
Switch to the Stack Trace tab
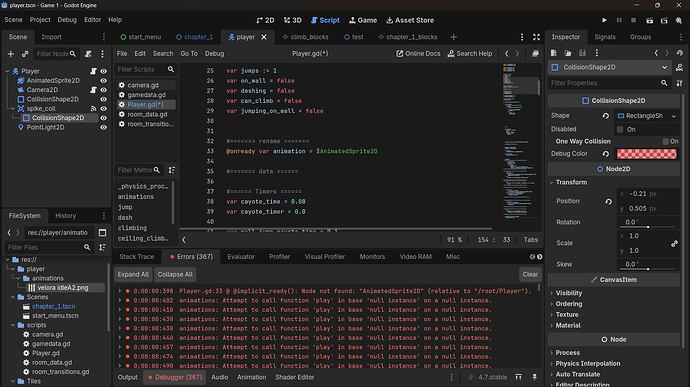[x=137, y=257]
